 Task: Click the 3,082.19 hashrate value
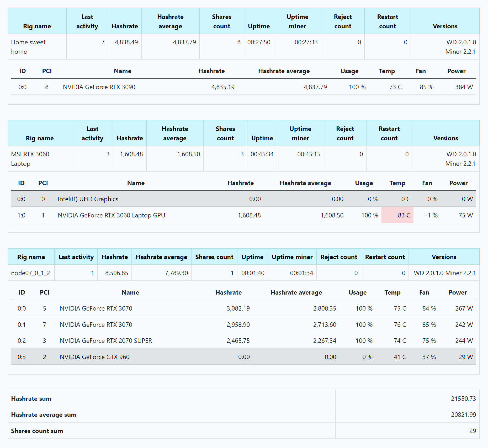click(238, 308)
